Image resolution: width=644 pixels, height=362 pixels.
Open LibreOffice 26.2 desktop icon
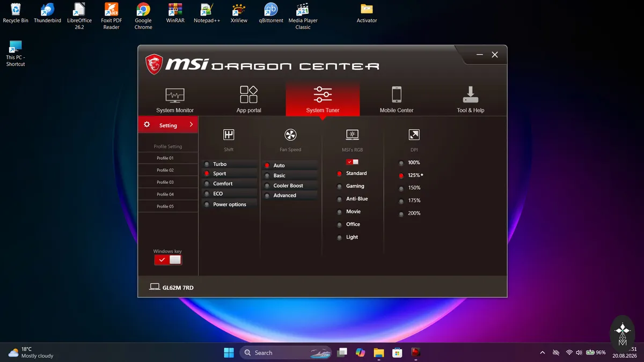pyautogui.click(x=79, y=16)
